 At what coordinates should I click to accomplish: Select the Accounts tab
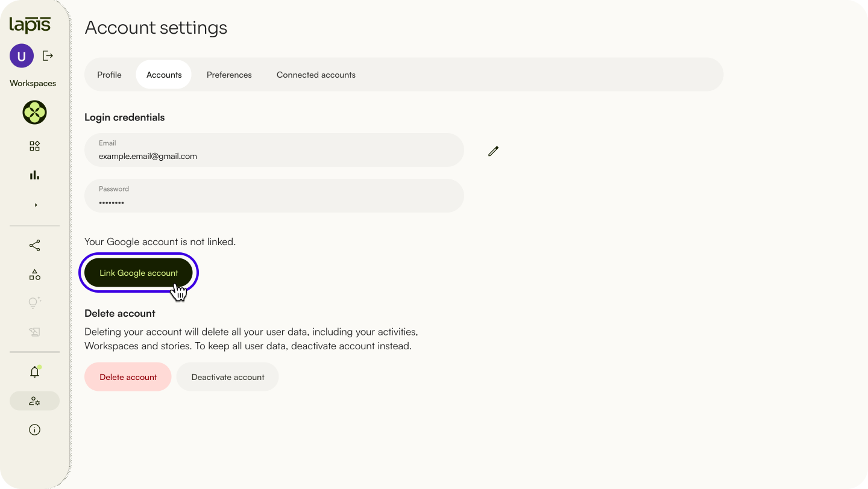(x=164, y=75)
